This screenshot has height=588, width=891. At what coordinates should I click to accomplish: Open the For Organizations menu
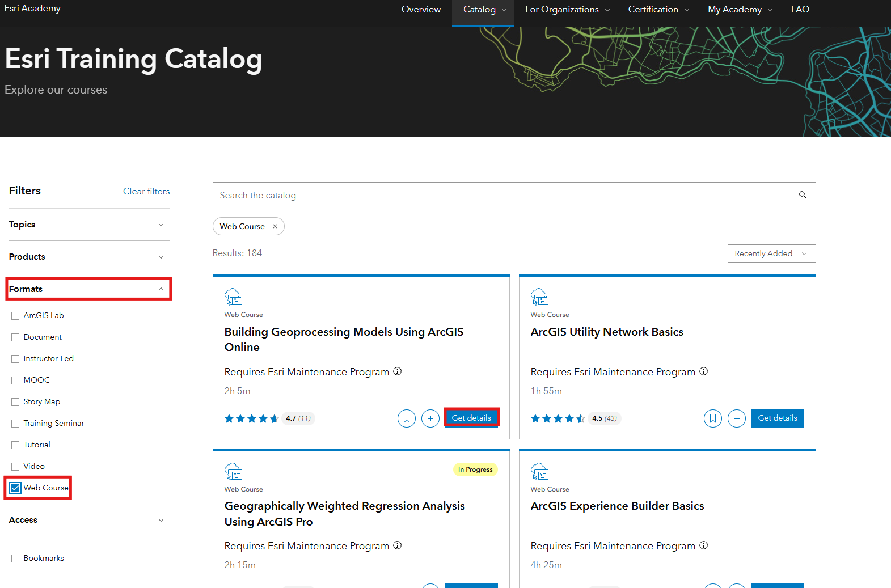tap(568, 10)
